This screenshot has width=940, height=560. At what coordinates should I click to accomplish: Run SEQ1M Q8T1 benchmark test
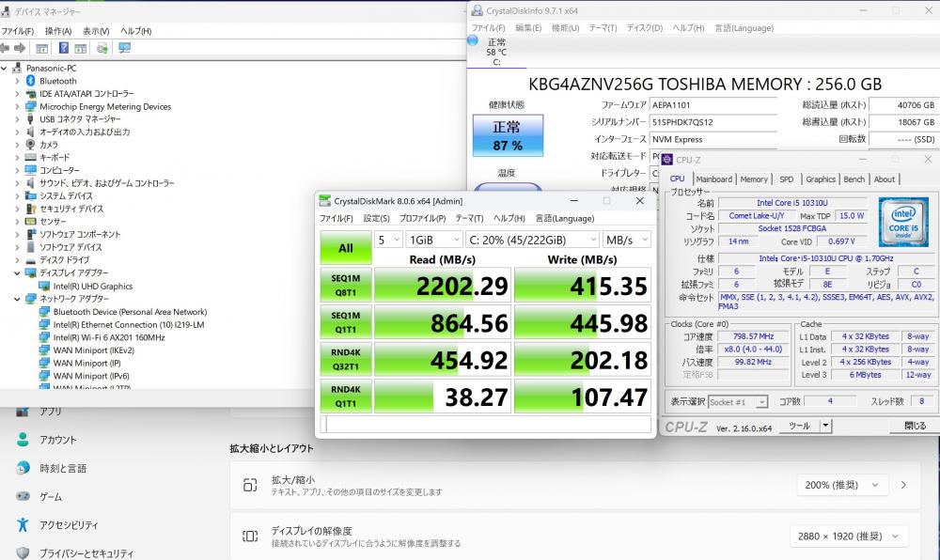pos(346,285)
